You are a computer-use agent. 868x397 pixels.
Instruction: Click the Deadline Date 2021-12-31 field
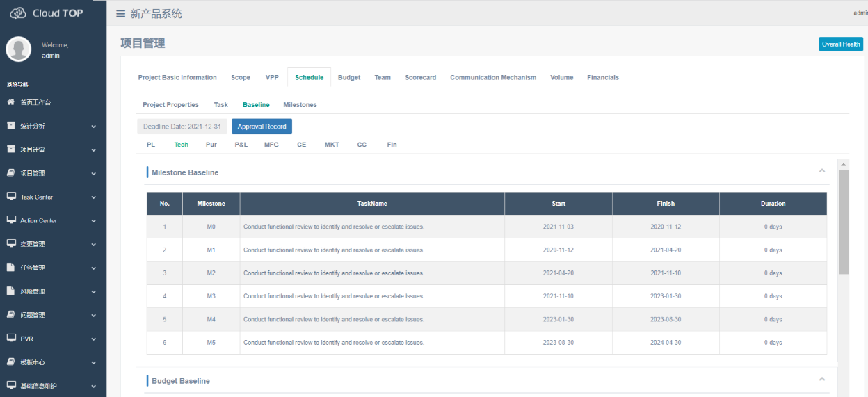tap(182, 127)
